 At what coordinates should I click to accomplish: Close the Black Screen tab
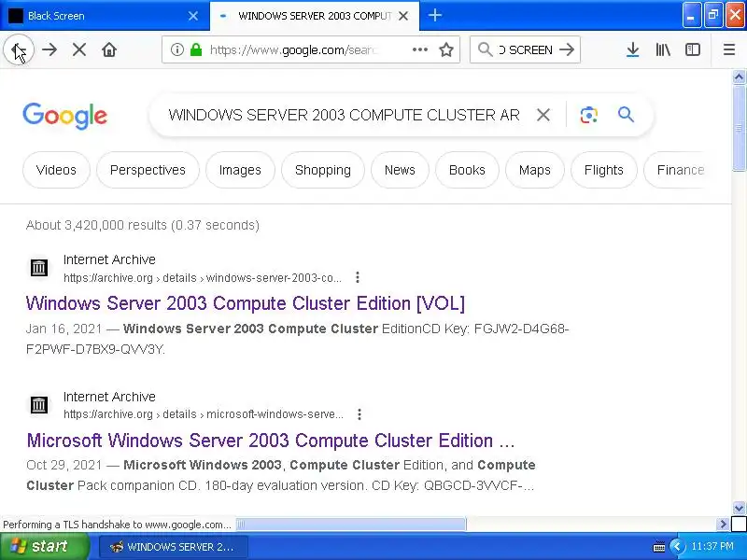pos(193,16)
